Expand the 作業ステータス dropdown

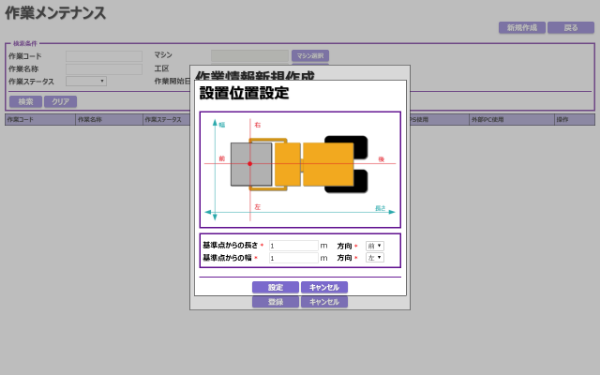(x=86, y=81)
